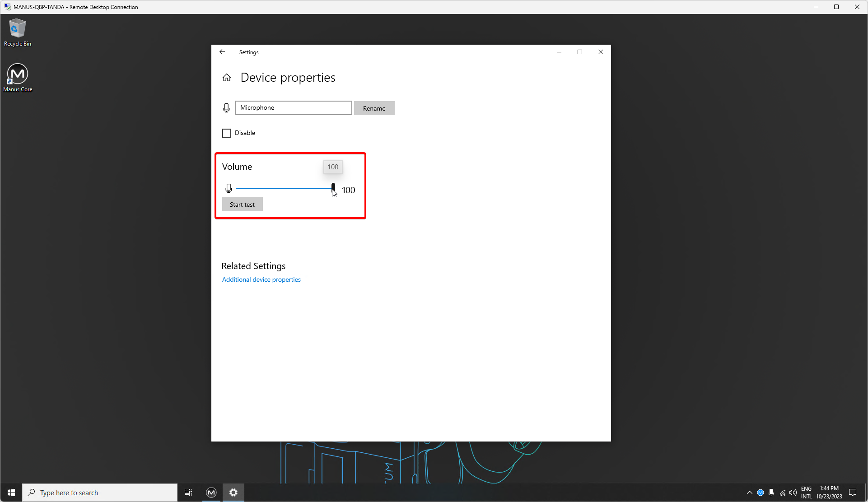The image size is (868, 502).
Task: Click the Rename button
Action: pos(374,108)
